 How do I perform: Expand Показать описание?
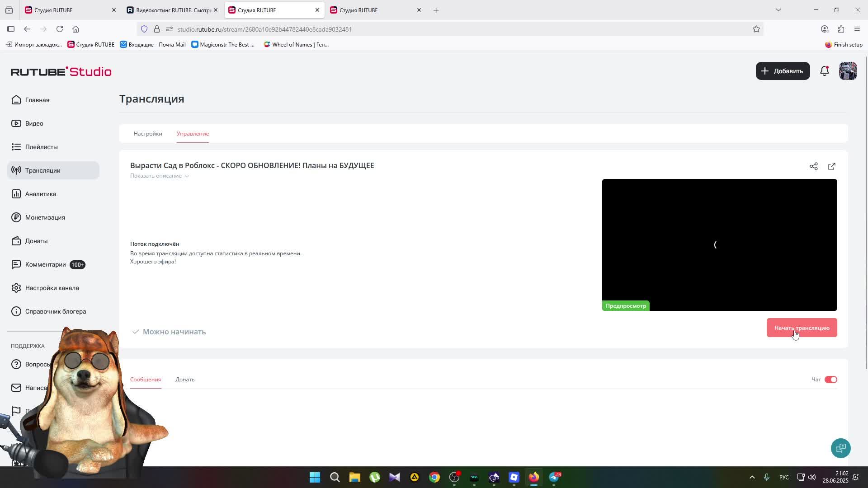pyautogui.click(x=160, y=176)
